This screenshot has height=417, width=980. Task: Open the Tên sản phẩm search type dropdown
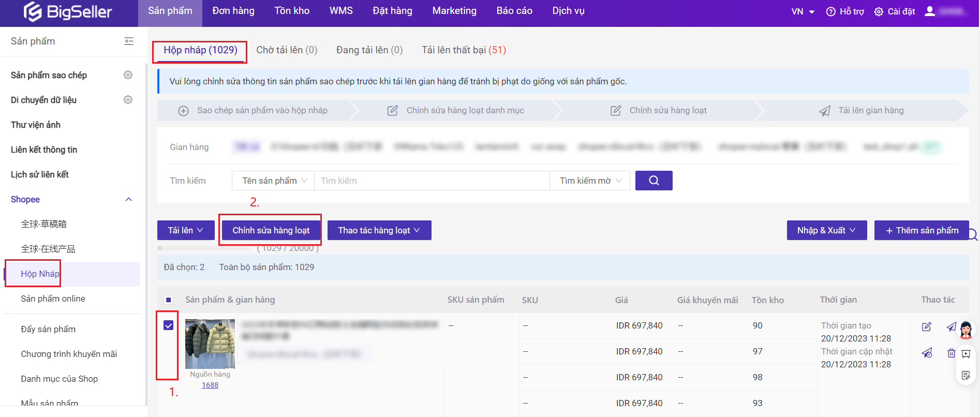pos(274,181)
